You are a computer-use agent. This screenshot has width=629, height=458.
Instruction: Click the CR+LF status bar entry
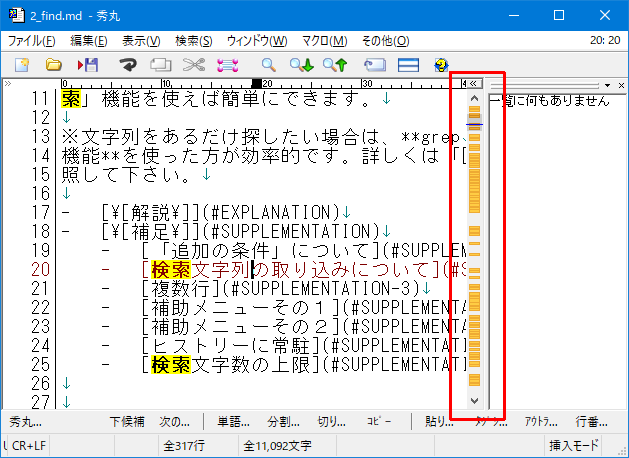(x=29, y=446)
